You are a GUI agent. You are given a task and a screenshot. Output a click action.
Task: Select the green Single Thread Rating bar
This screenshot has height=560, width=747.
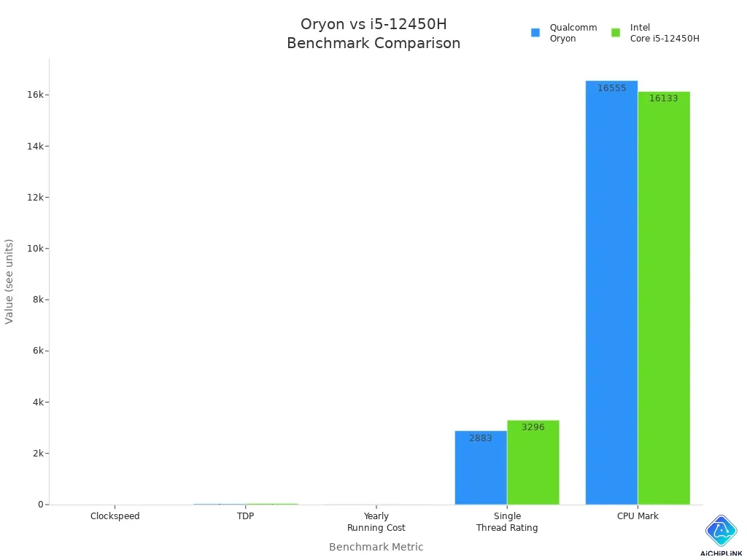533,463
